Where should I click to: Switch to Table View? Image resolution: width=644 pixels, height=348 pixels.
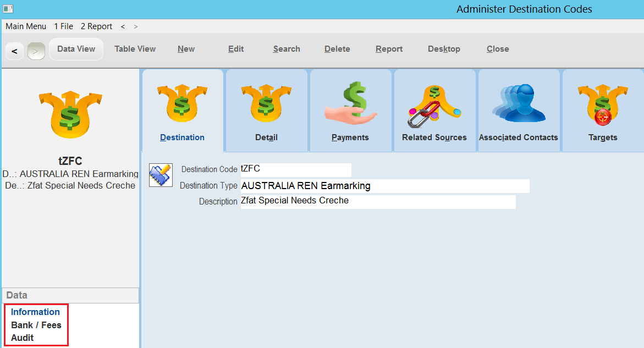pos(135,49)
